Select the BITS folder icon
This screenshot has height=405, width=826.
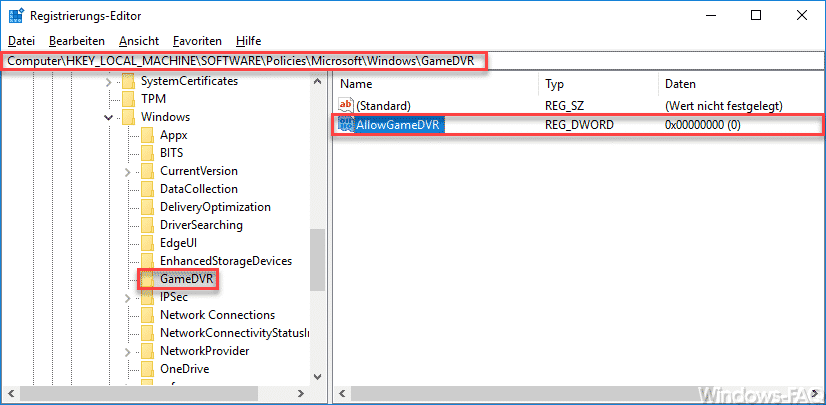(148, 153)
